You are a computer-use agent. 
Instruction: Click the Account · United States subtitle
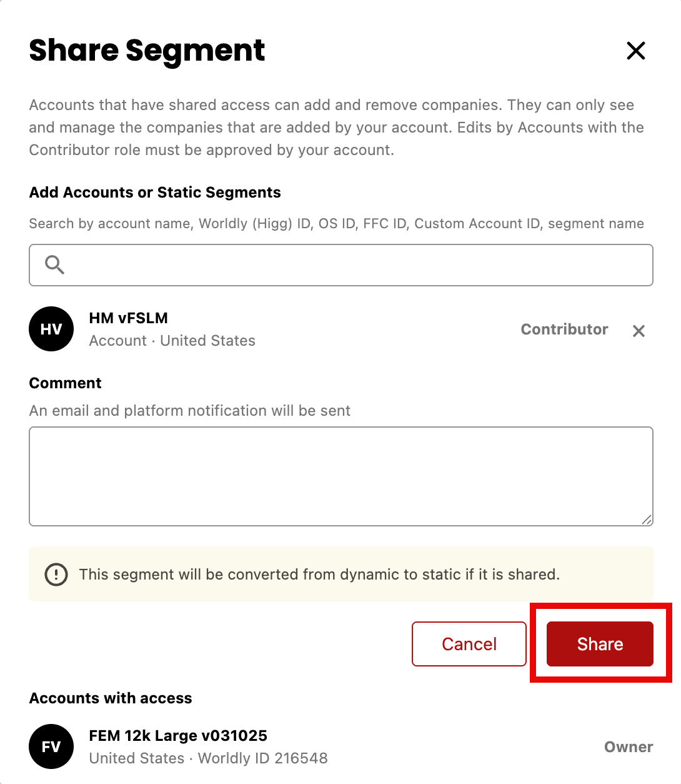[x=172, y=341]
